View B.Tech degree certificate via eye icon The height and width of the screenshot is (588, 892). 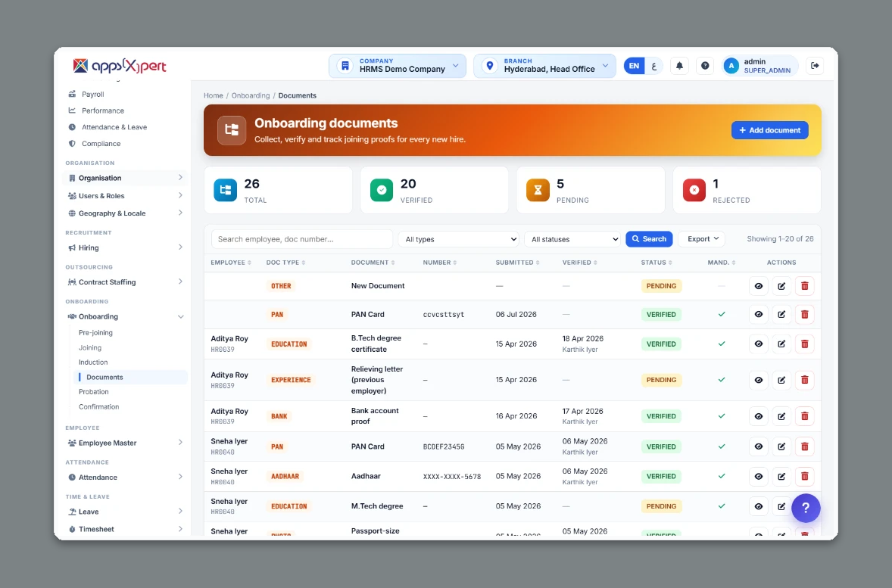[x=758, y=344]
